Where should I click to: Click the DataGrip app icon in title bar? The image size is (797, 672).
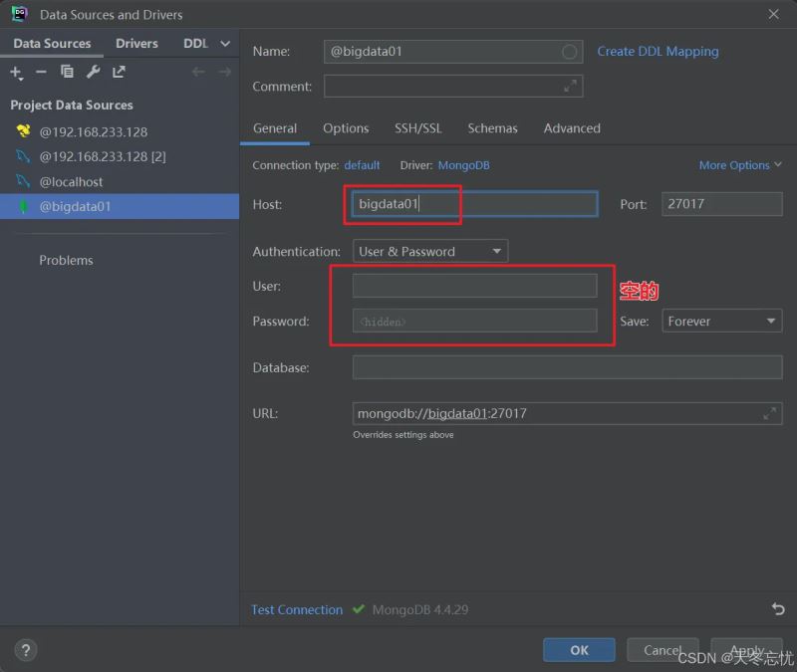pyautogui.click(x=20, y=14)
